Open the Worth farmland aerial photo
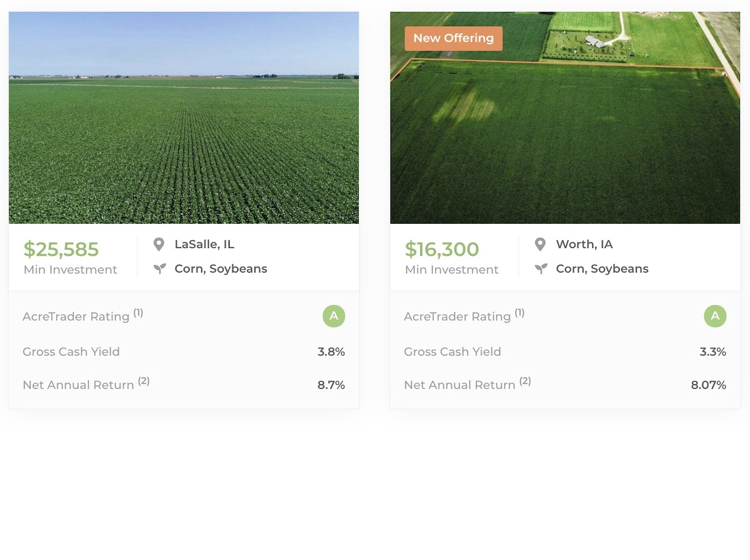Screen dimensions: 750x560 click(565, 117)
